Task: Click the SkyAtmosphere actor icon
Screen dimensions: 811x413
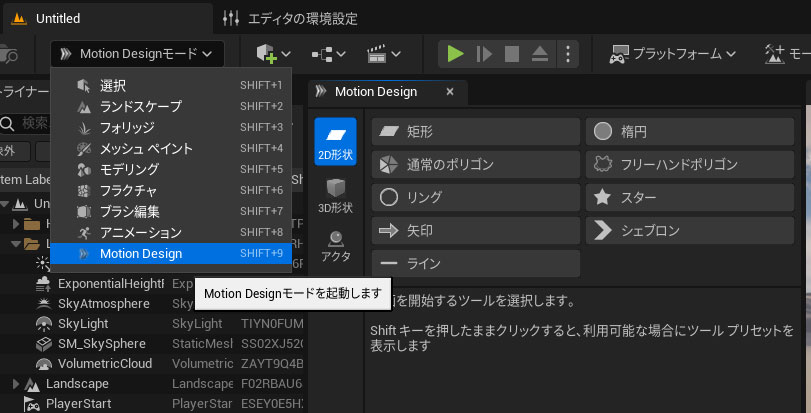Action: tap(43, 304)
